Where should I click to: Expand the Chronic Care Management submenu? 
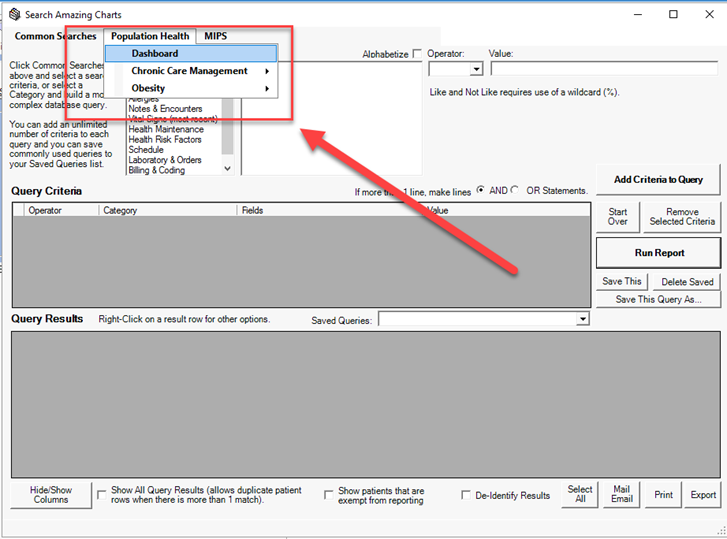[x=190, y=71]
